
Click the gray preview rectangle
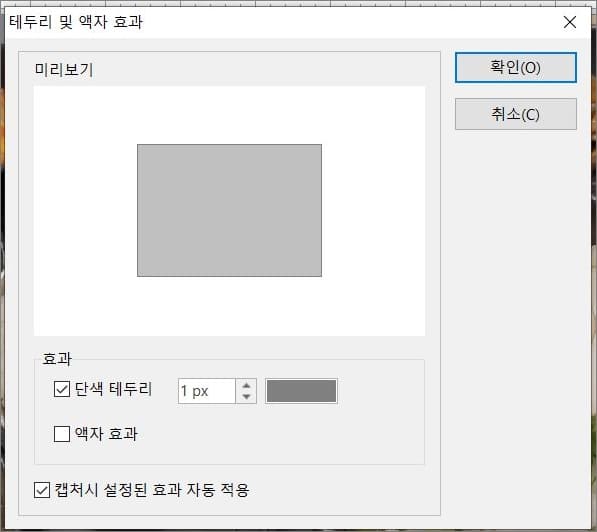pyautogui.click(x=229, y=210)
